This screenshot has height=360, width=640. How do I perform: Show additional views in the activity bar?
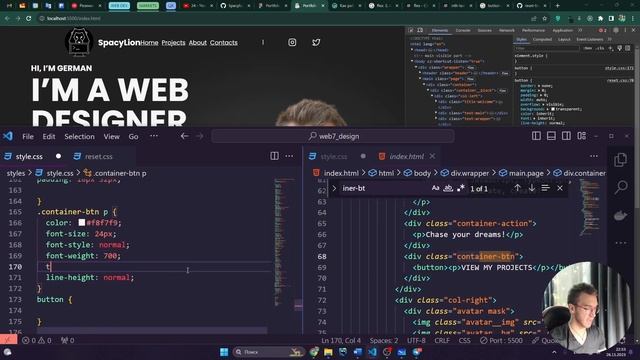click(621, 243)
